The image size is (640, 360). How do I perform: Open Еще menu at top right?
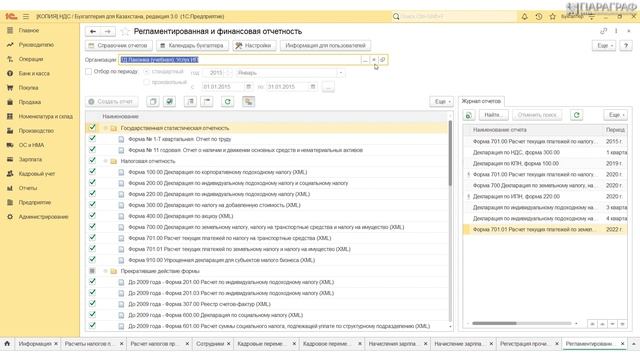[605, 45]
